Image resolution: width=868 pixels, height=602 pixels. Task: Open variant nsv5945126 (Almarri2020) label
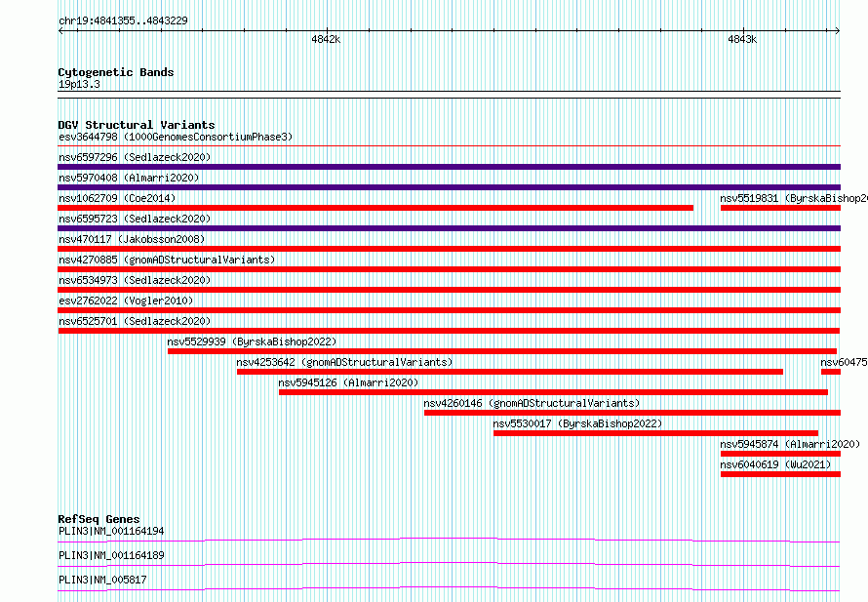point(348,382)
